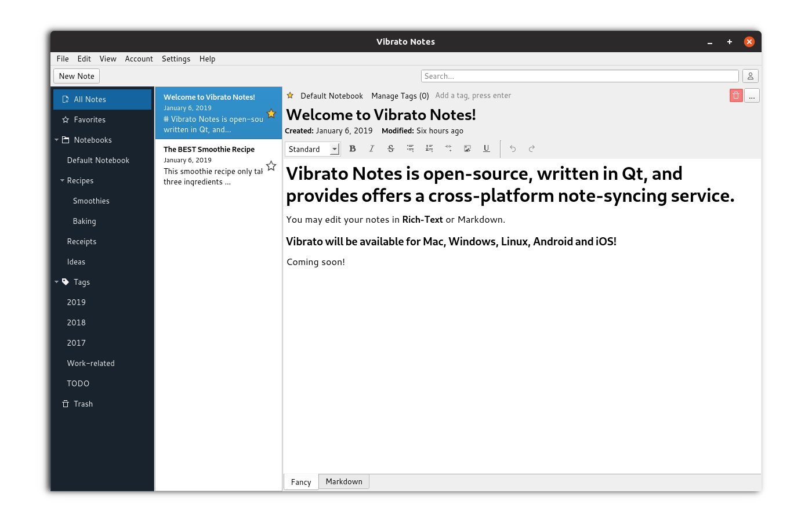Unfavorite the Welcome to Vibrato Notes list item
This screenshot has width=812, height=522.
point(271,114)
